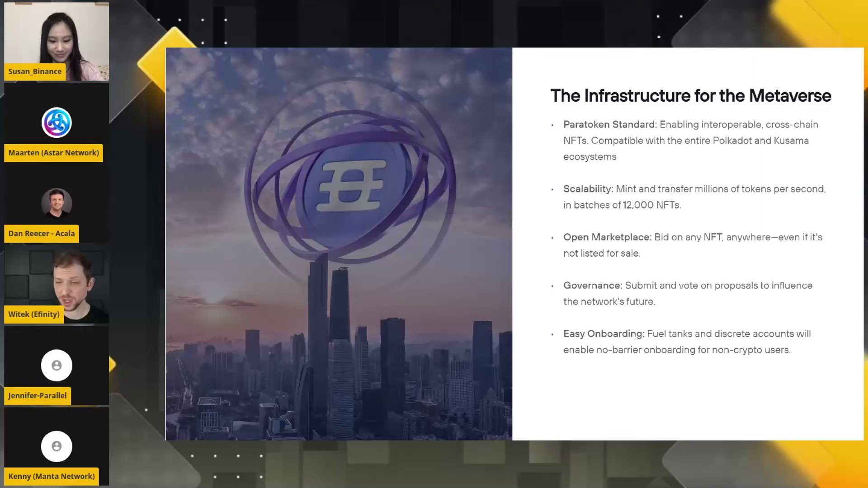Click the text 'in batches of 12,000 NFTs.'

pos(622,205)
